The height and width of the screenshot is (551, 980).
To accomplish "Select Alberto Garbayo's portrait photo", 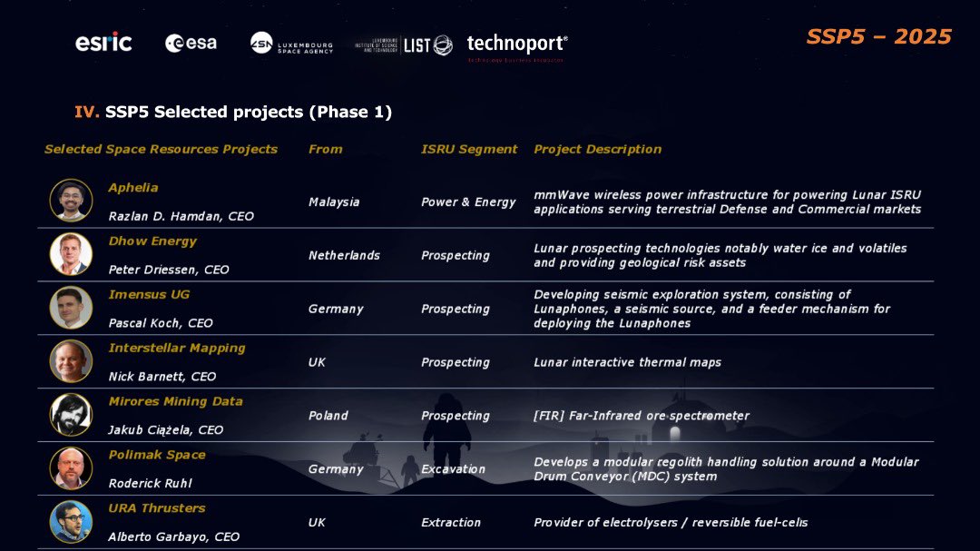I will pyautogui.click(x=72, y=522).
